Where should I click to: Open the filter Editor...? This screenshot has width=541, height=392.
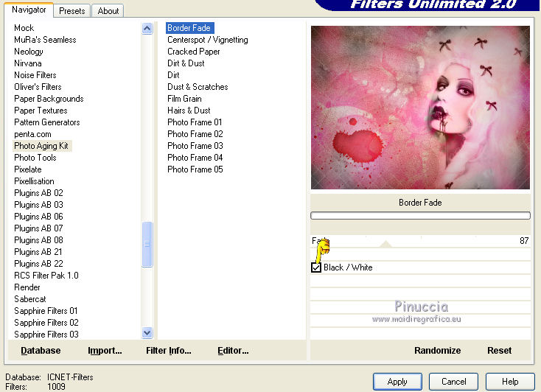[x=233, y=350]
